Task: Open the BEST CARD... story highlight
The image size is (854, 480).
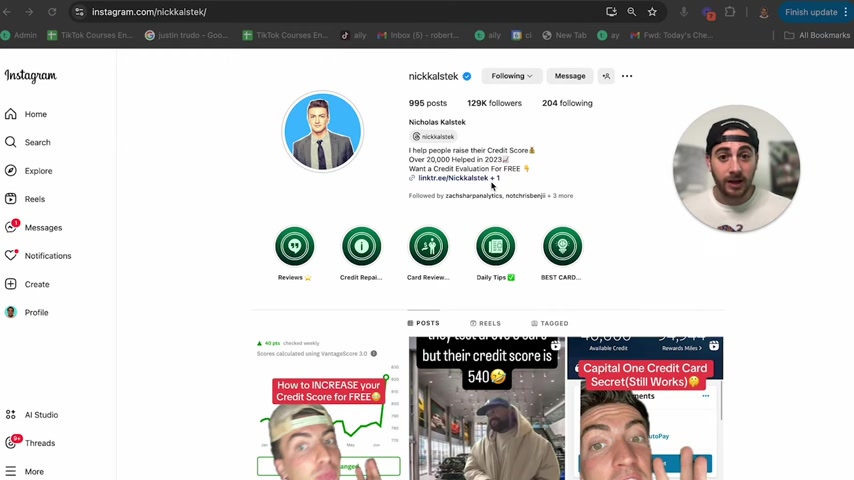Action: tap(563, 246)
